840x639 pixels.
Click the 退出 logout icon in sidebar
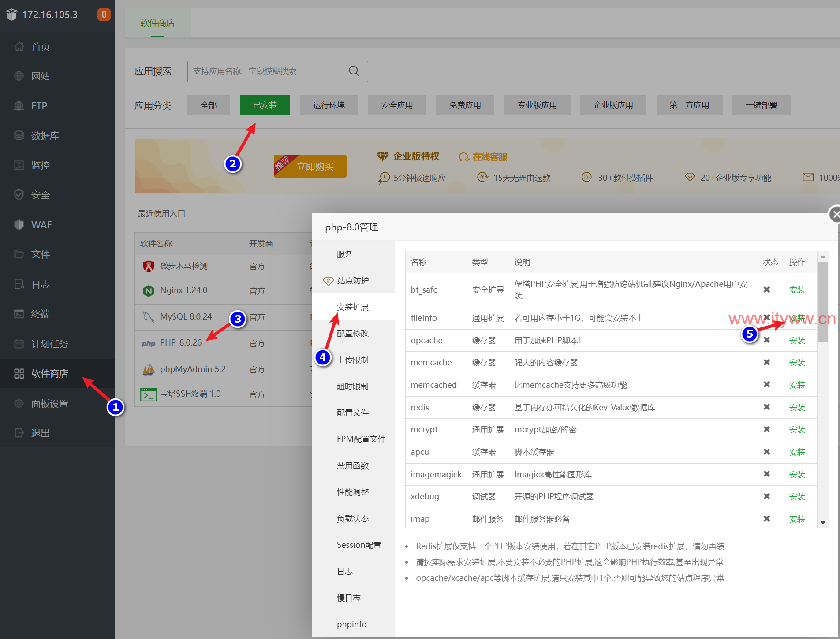19,433
